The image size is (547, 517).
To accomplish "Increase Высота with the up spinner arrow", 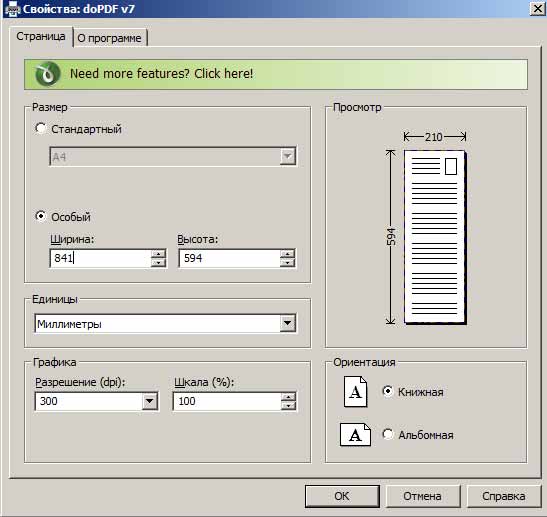I will coord(287,254).
